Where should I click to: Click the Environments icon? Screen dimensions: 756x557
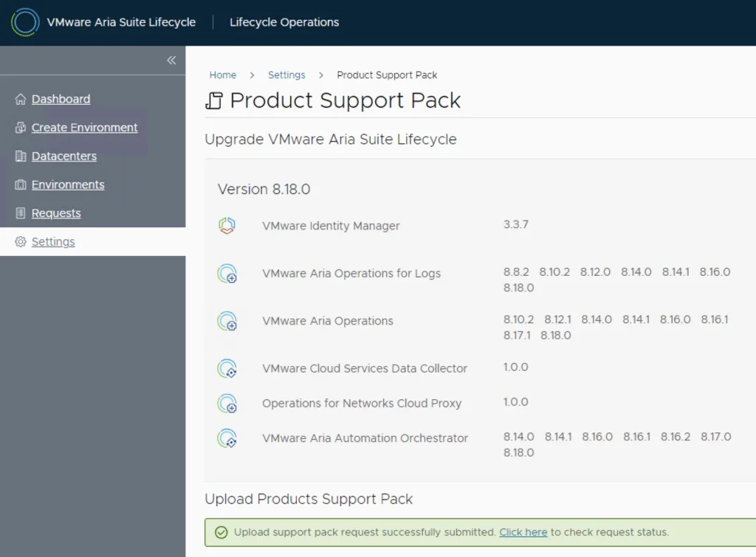coord(20,184)
